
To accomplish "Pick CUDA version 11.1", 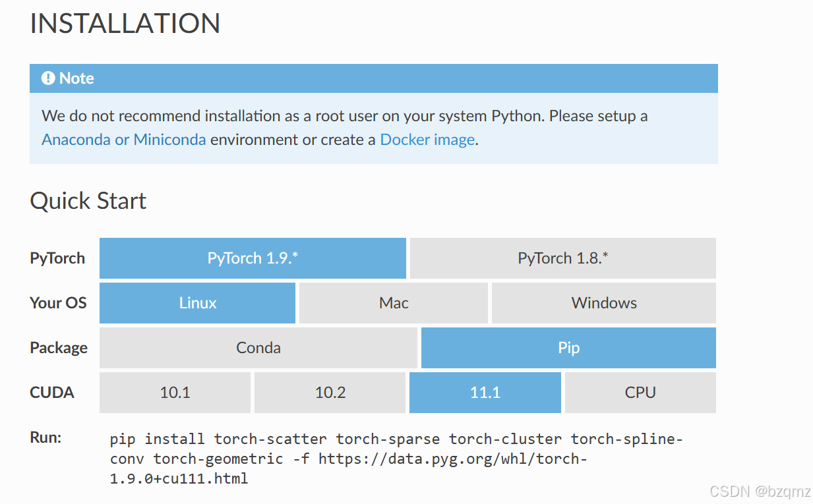I will point(485,393).
